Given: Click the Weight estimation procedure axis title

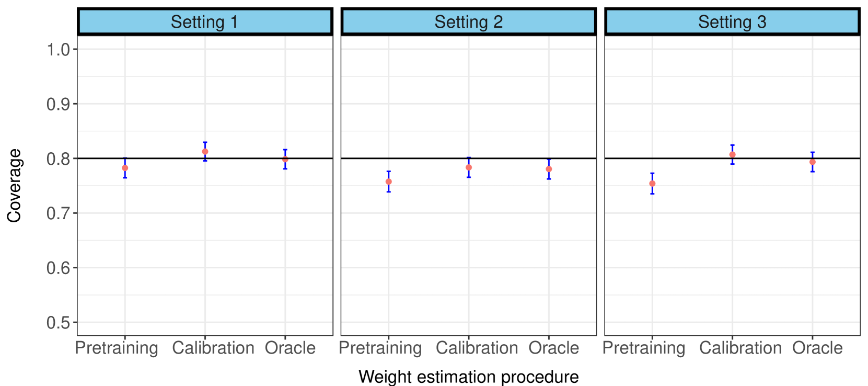Looking at the screenshot, I should [x=468, y=376].
